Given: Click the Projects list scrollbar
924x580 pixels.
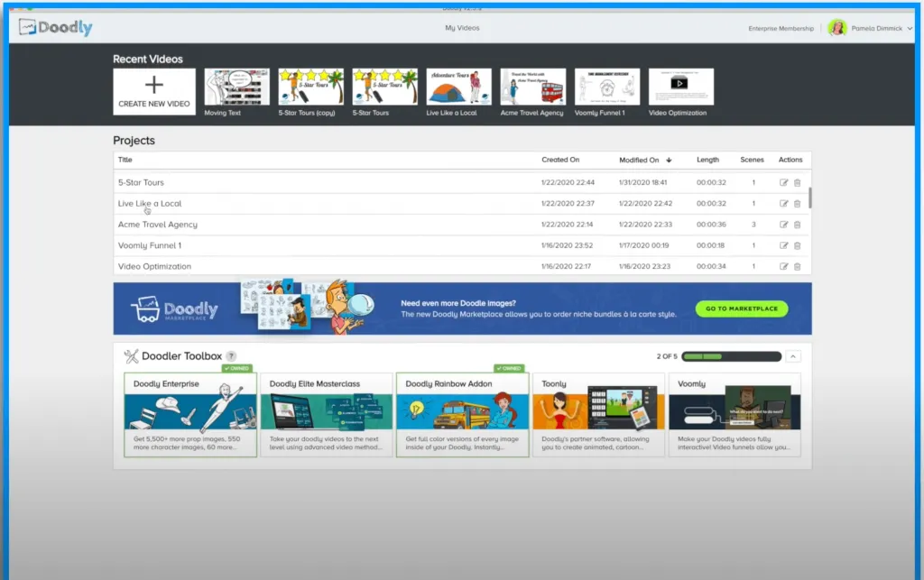Looking at the screenshot, I should [x=810, y=198].
